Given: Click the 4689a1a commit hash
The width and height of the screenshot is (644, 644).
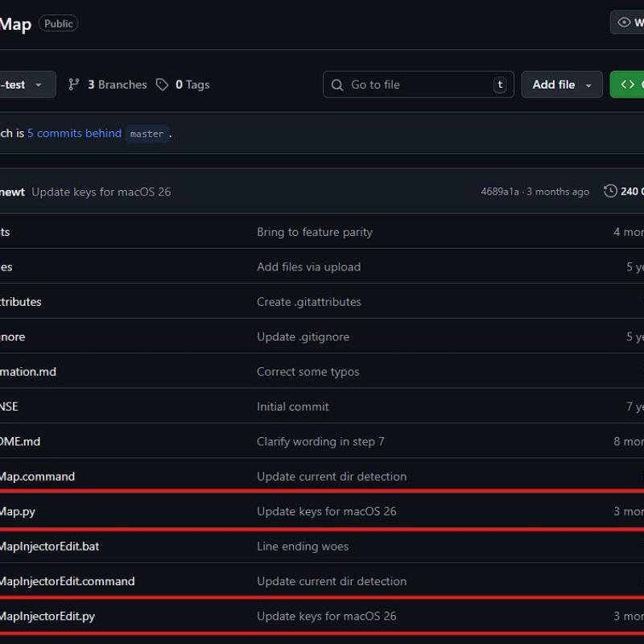Looking at the screenshot, I should click(500, 192).
